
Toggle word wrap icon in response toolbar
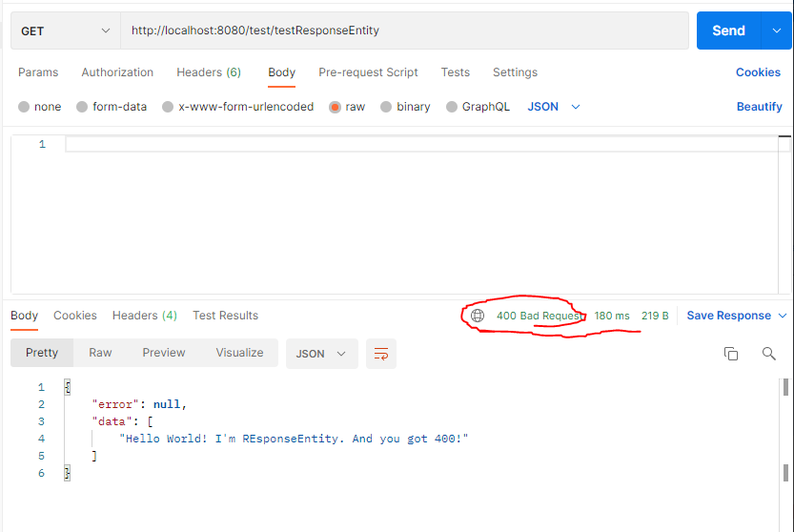click(x=381, y=354)
